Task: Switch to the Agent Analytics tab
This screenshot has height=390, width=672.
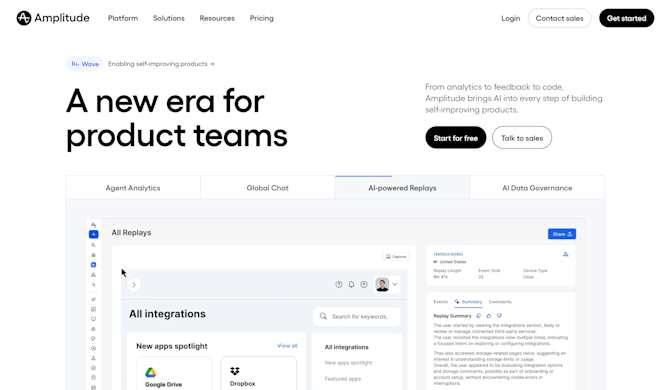Action: tap(133, 188)
